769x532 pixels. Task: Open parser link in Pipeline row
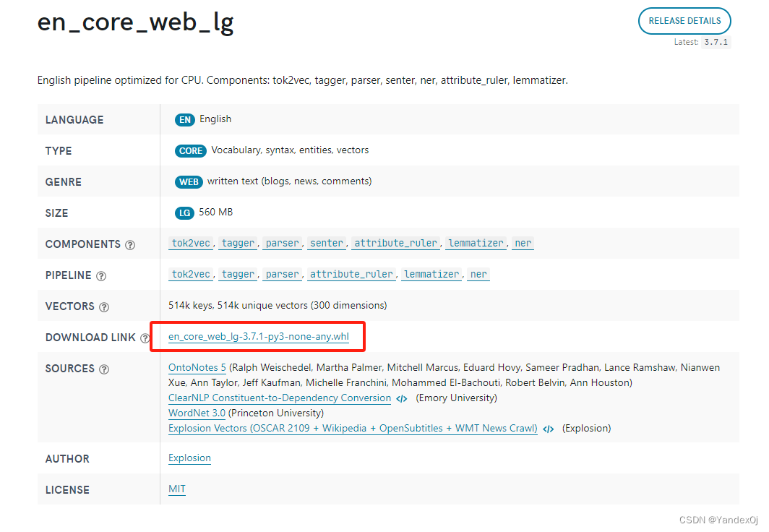click(x=282, y=274)
